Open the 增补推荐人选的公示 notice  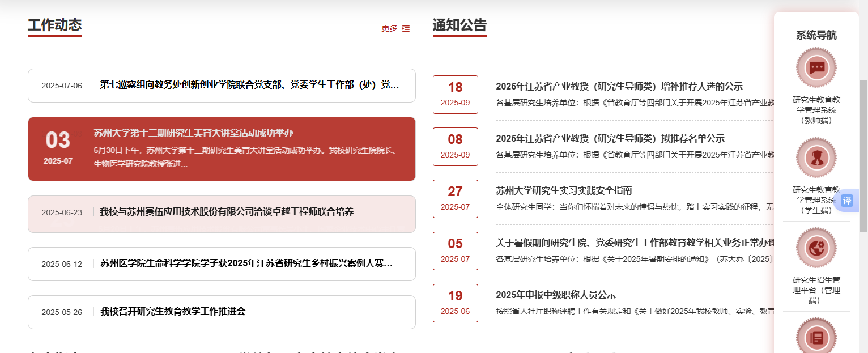click(619, 87)
